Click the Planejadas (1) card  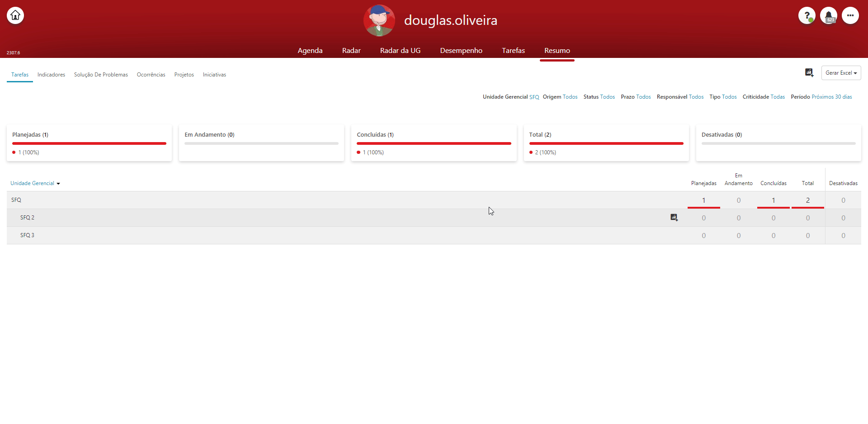pos(89,143)
